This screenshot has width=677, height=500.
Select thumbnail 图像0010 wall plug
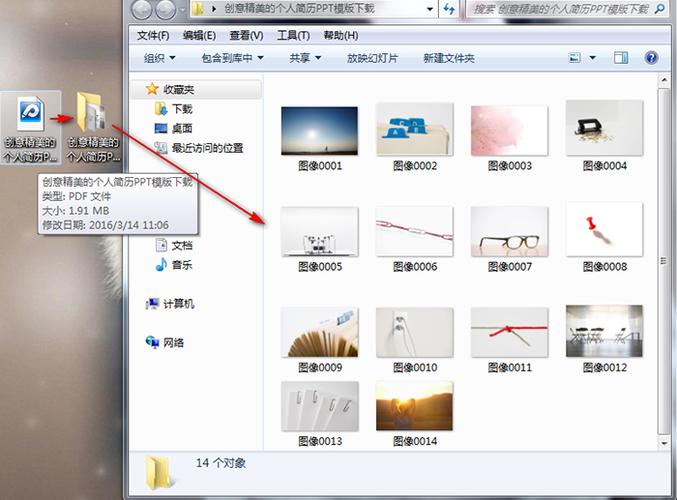coord(414,332)
